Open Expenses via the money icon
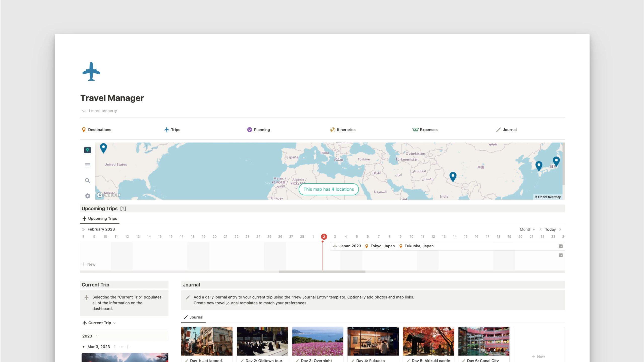This screenshot has width=644, height=362. 415,129
